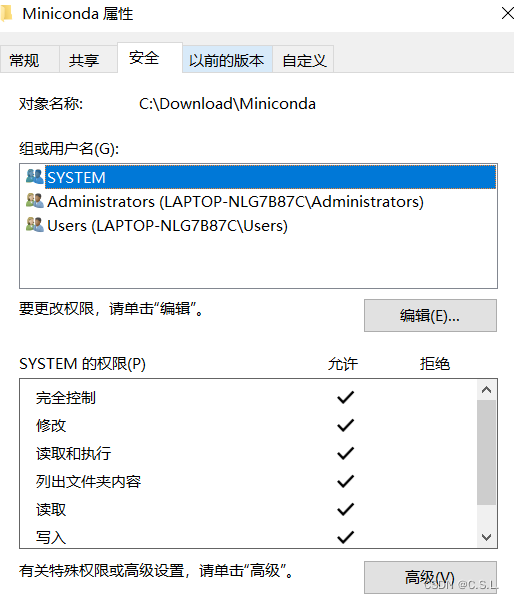Open the 以前的版本 tab
The image size is (514, 599).
(x=227, y=60)
